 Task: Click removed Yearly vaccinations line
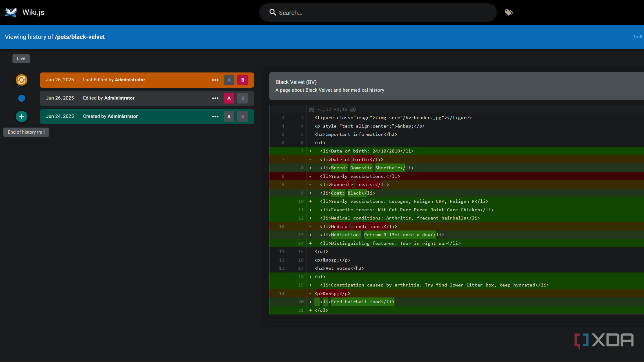pos(457,176)
